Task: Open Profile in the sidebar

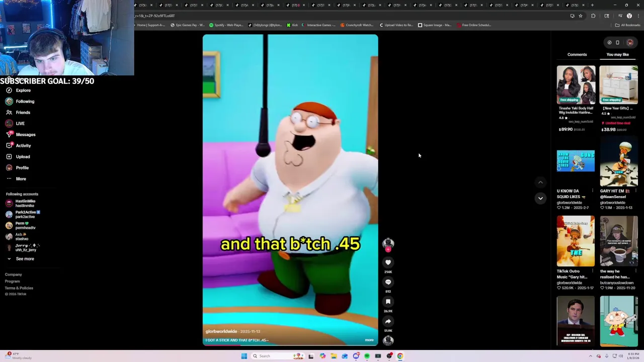Action: (x=17, y=168)
